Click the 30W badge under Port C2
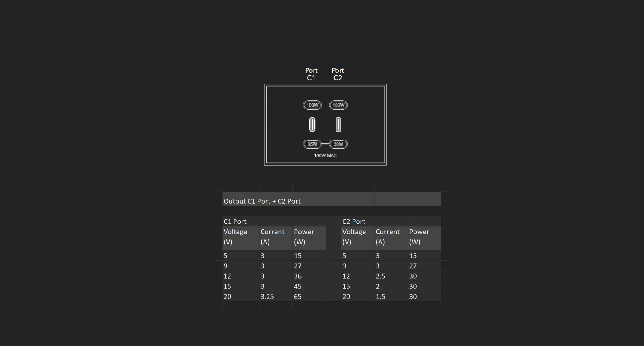644x346 pixels. pos(338,144)
